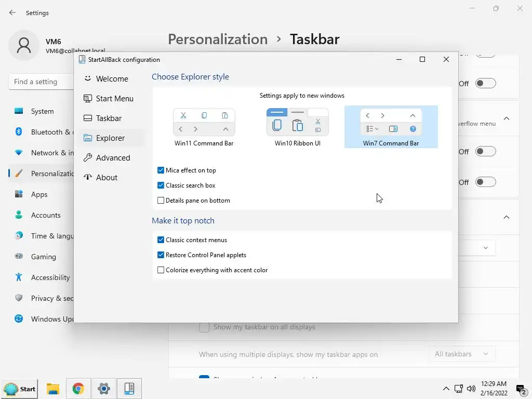Select Explorer section in StartAllBack sidebar

click(111, 138)
